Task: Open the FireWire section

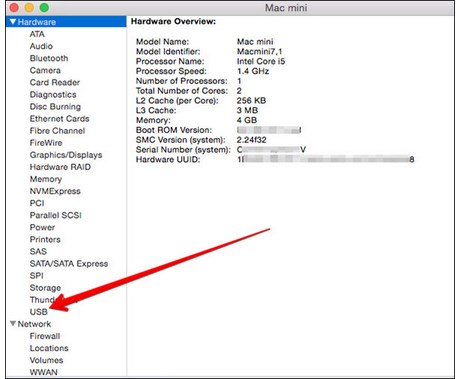Action: click(46, 143)
